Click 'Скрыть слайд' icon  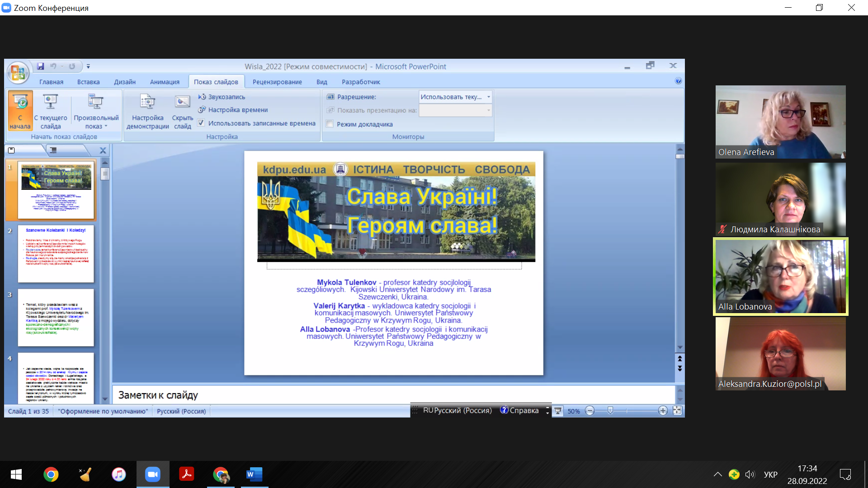point(182,102)
